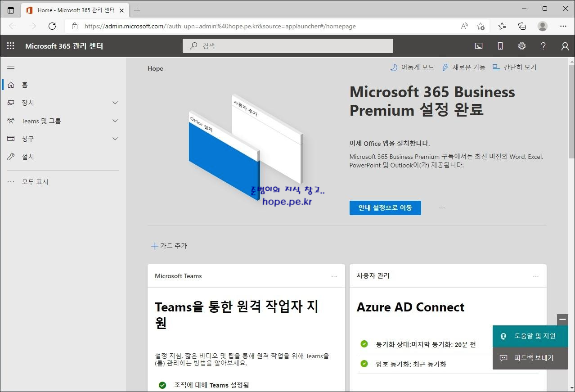Minimize the help panel with minus button
575x392 pixels.
(x=562, y=320)
